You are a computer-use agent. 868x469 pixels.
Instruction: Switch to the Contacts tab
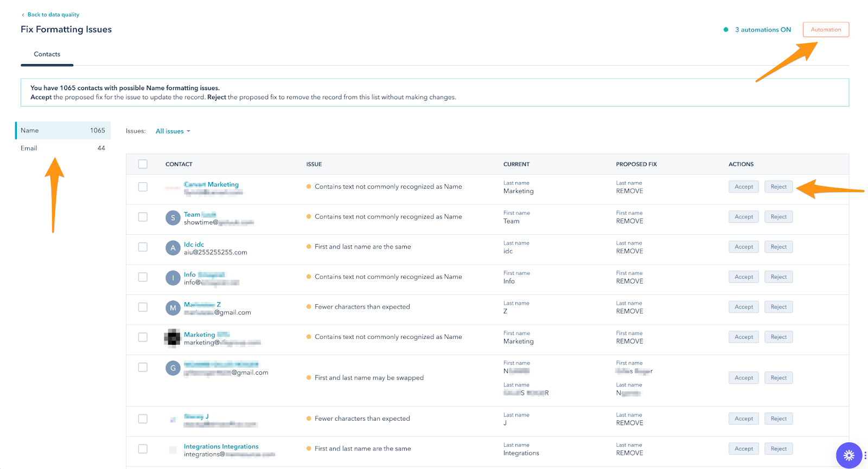pyautogui.click(x=47, y=54)
